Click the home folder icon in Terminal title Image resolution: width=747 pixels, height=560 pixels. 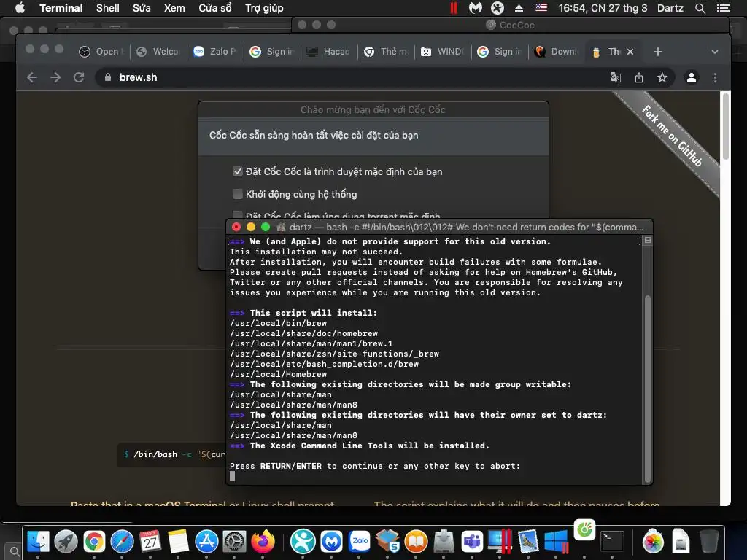point(281,227)
